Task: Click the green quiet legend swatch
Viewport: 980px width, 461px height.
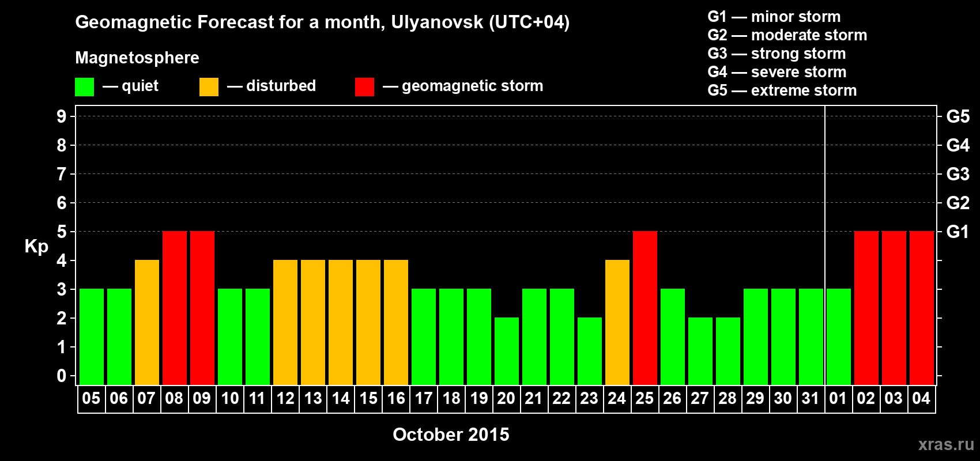Action: [84, 87]
